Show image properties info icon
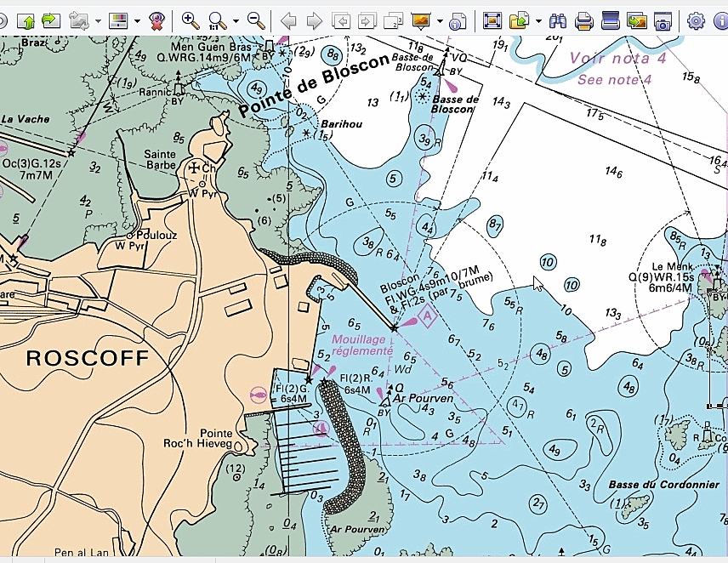The height and width of the screenshot is (563, 728). pyautogui.click(x=458, y=21)
